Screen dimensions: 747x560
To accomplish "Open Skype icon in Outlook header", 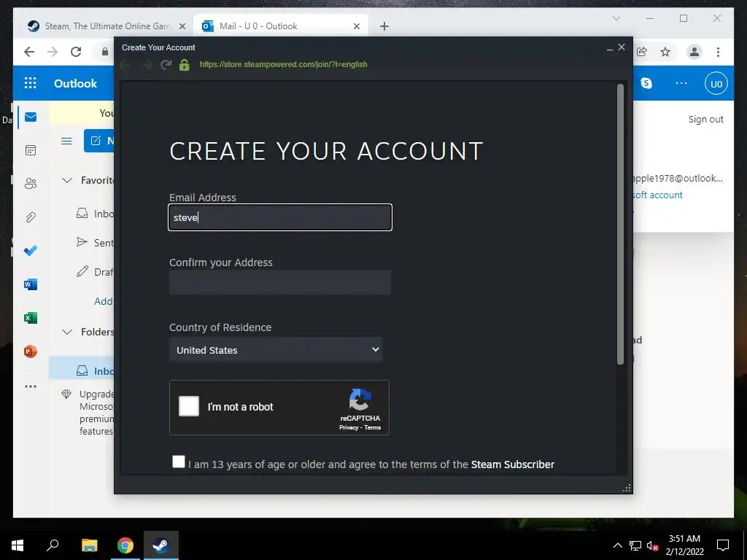I will coord(646,83).
